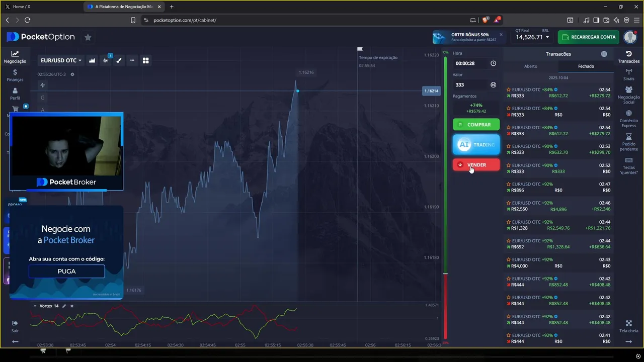
Task: Open the Sinais signals panel
Action: [x=629, y=75]
